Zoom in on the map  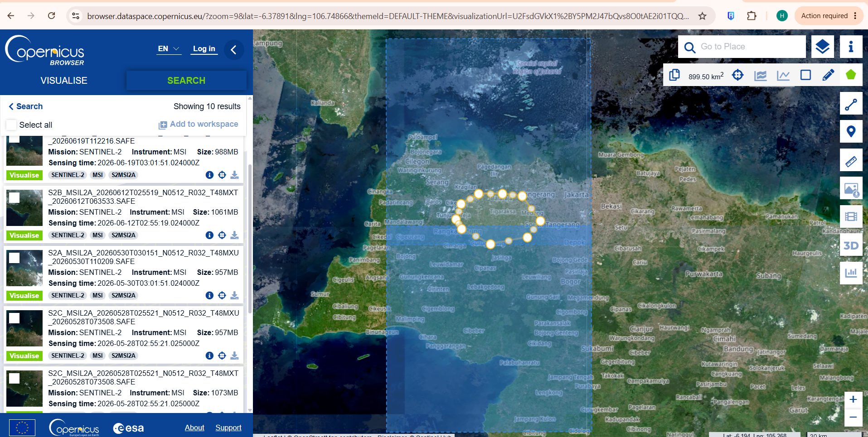tap(853, 399)
